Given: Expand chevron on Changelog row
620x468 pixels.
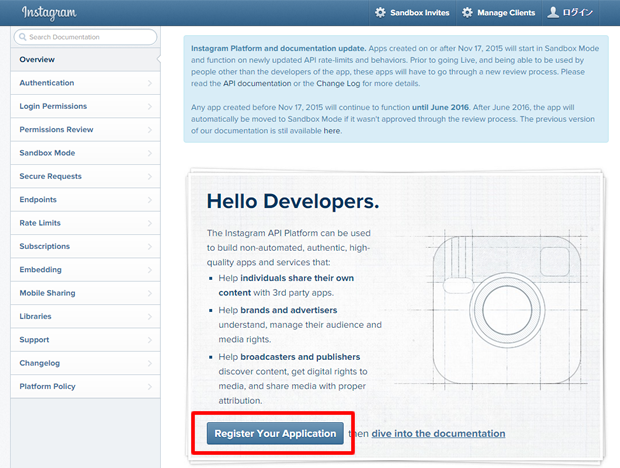Looking at the screenshot, I should (x=150, y=363).
